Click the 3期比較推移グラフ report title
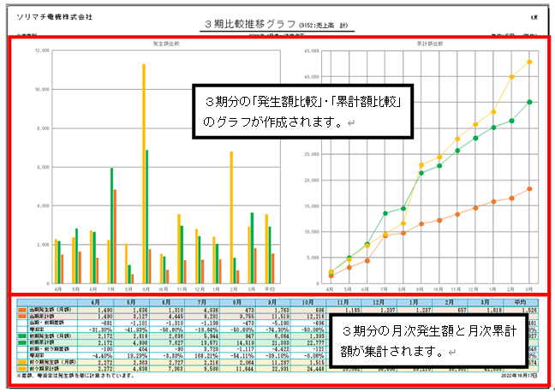Viewport: 555px width, 392px height. coord(250,24)
